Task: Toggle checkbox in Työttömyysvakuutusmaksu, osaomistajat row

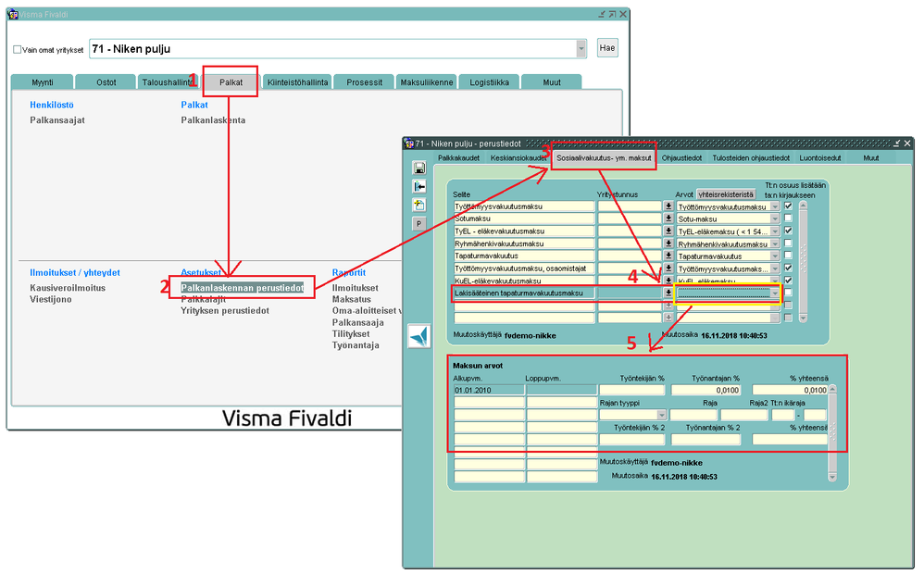Action: pos(788,268)
